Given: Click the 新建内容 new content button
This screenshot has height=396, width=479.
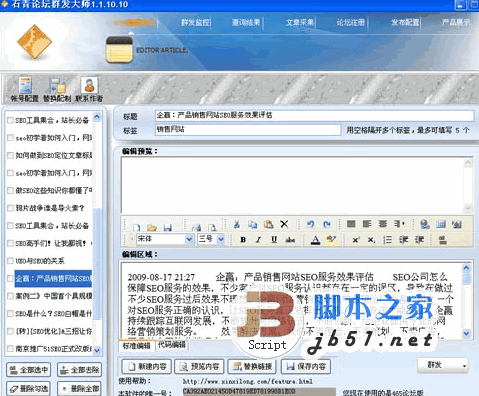Looking at the screenshot, I should point(146,367).
